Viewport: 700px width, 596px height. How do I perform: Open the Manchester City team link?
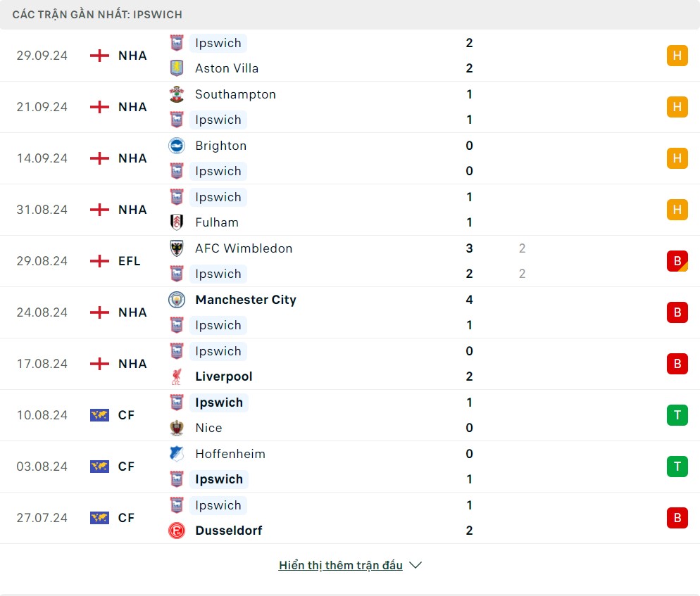246,300
